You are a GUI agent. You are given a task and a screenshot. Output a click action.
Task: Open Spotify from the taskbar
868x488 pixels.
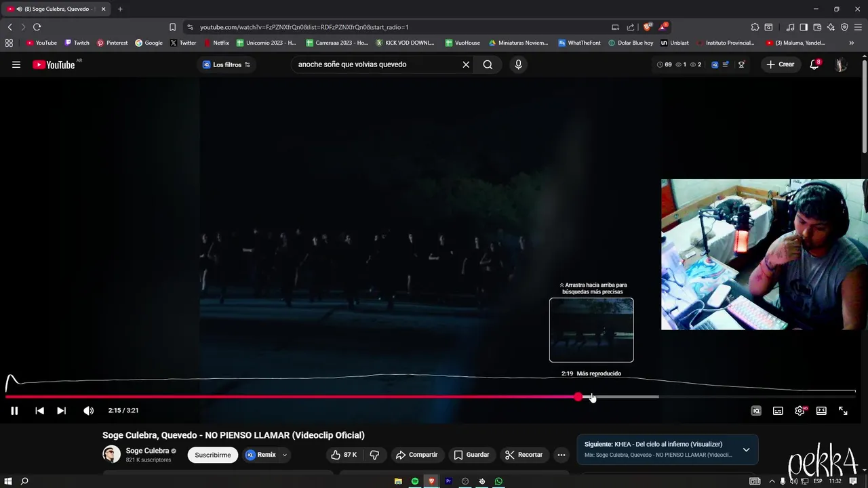415,481
